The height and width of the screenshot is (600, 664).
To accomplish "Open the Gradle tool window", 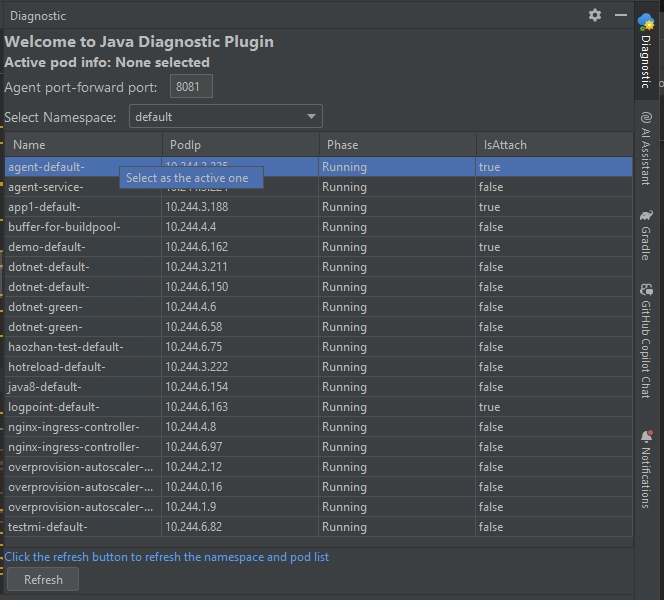I will (x=646, y=235).
